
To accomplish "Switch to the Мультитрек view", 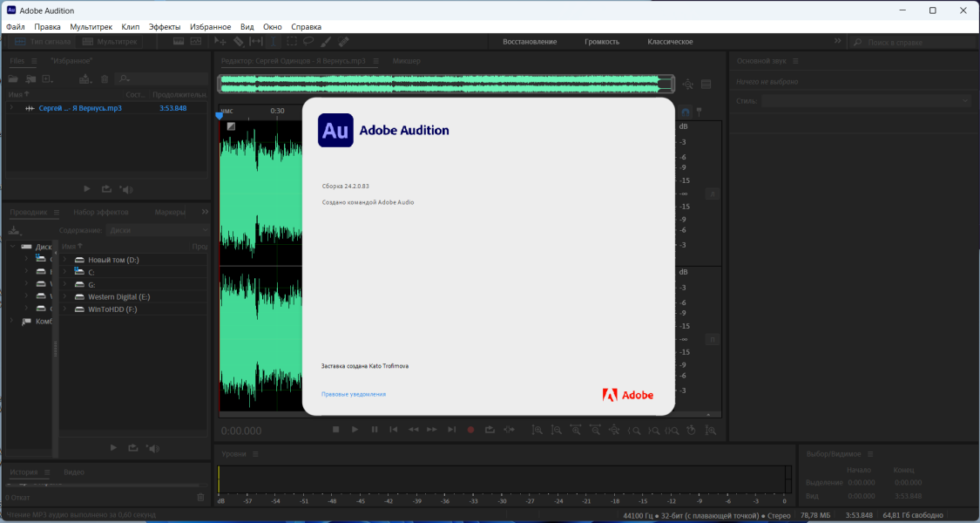I will 110,41.
